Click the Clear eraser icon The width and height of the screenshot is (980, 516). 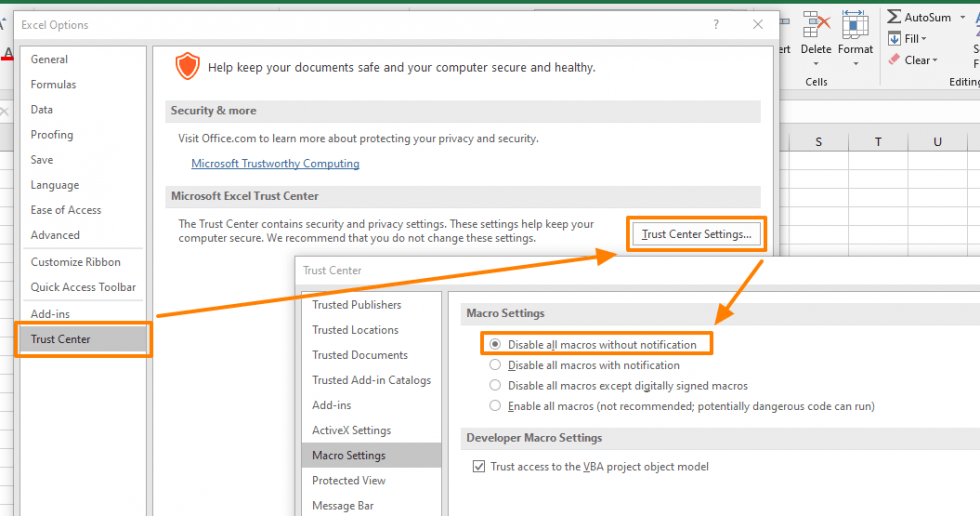[x=894, y=60]
